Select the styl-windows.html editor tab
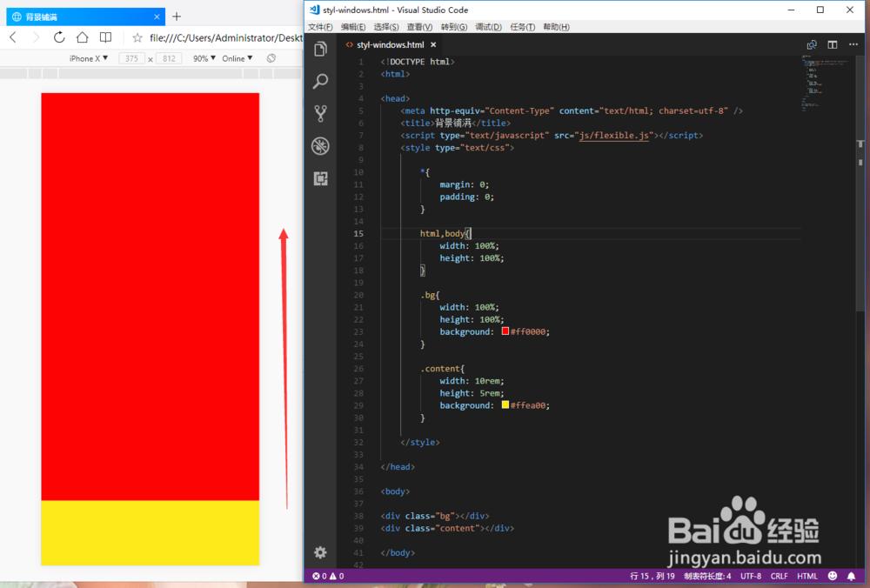Viewport: 870px width, 588px height. point(390,45)
